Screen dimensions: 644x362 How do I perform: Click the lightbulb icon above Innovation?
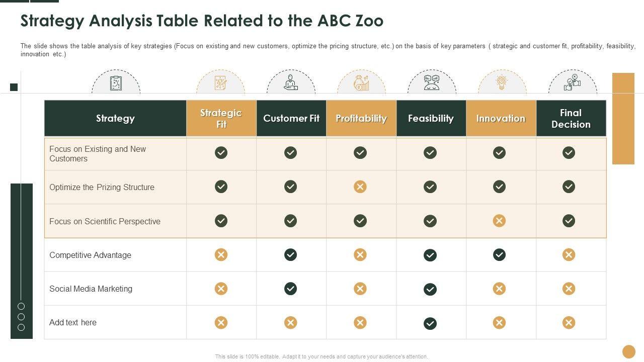[501, 83]
